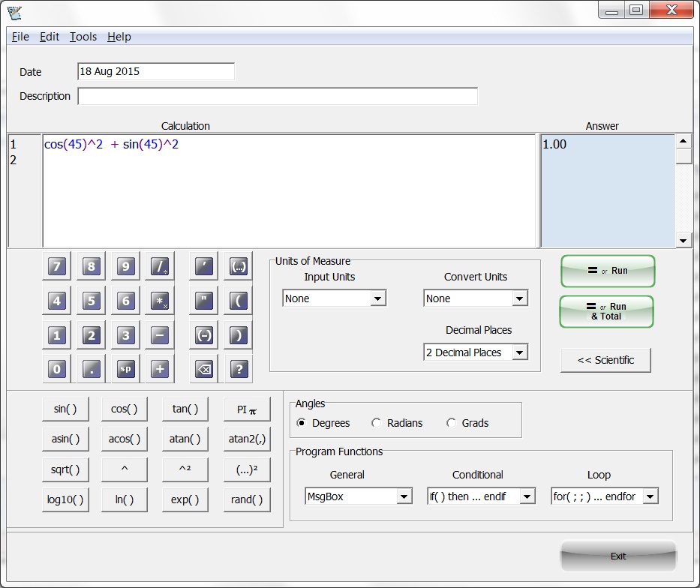Insert the (...)² squared brackets
700x588 pixels.
tap(247, 469)
